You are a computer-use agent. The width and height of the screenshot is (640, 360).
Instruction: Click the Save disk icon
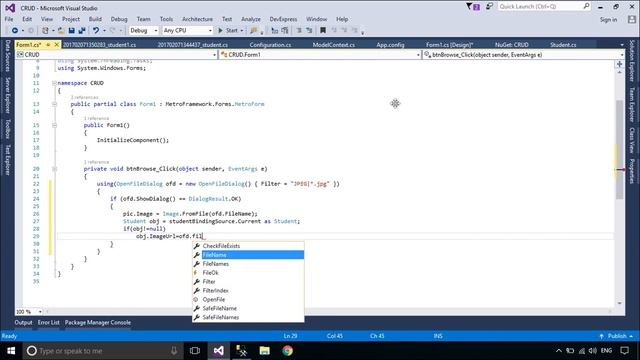click(x=71, y=31)
